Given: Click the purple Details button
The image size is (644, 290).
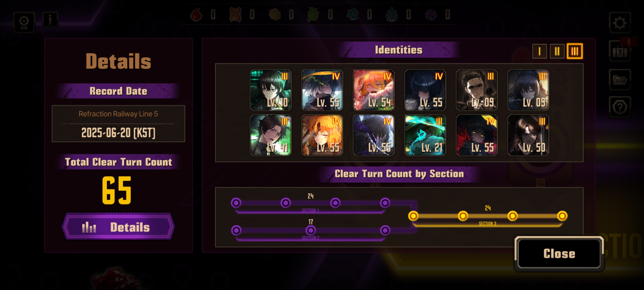Looking at the screenshot, I should [118, 226].
